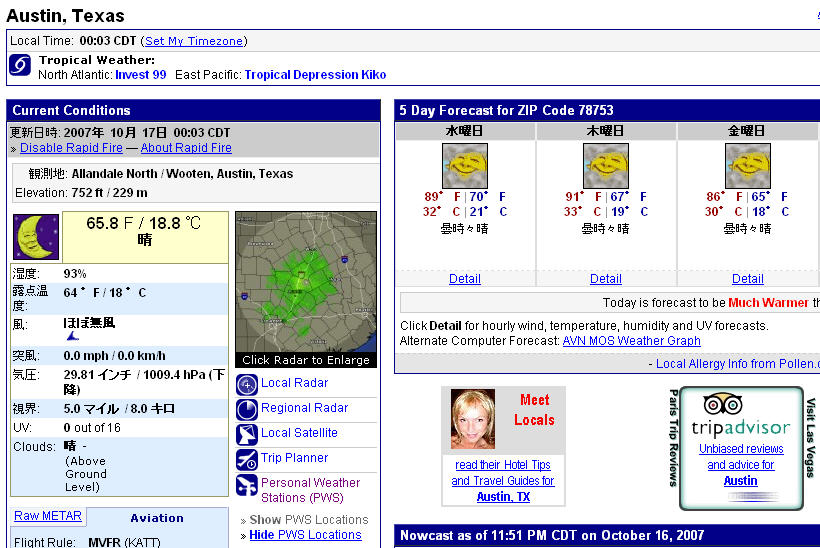Click the moon current conditions icon
Screen dimensions: 820x548
36,237
